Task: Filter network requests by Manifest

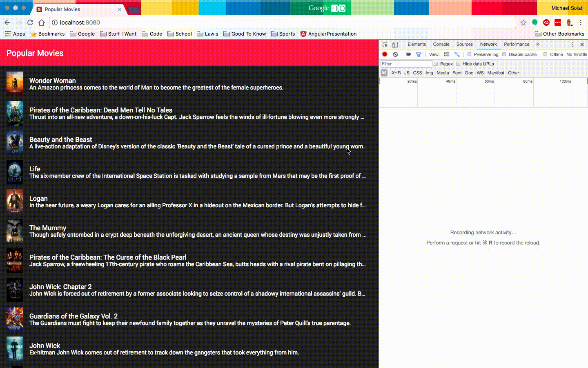Action: (x=496, y=73)
